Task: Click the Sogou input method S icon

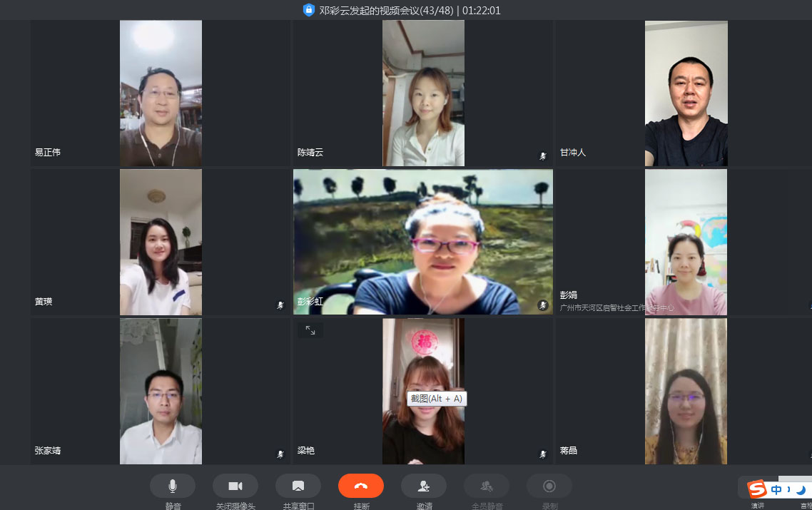Action: (x=757, y=489)
